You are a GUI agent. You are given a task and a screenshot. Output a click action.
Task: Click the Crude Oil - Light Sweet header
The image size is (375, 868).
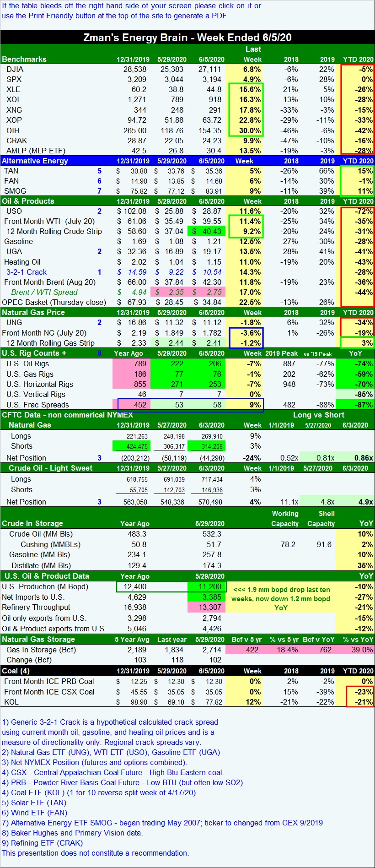click(51, 468)
